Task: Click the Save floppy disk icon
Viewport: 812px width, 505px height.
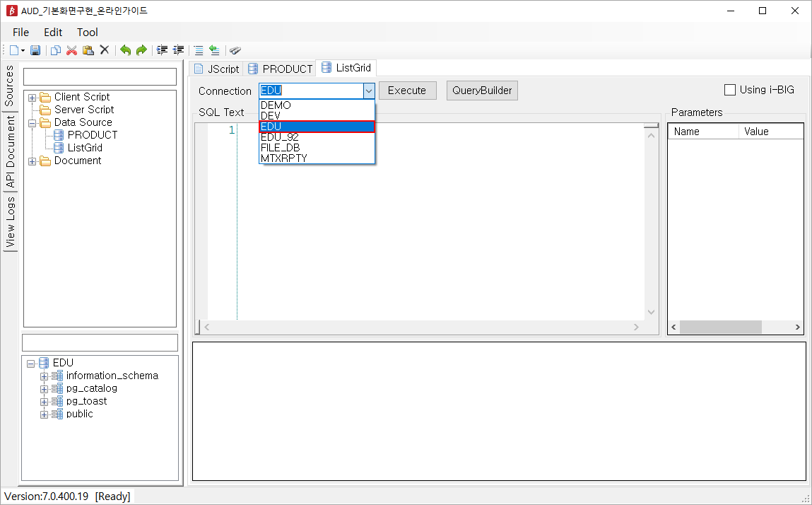Action: coord(35,50)
